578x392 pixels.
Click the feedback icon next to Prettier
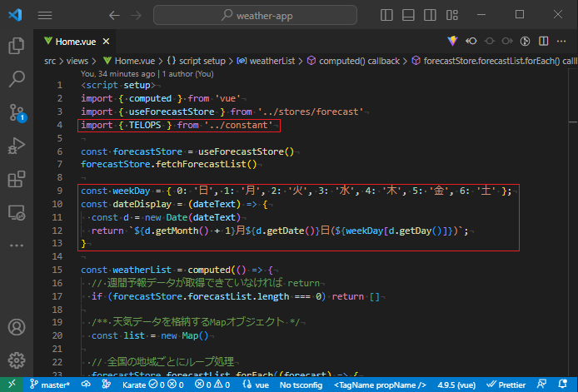pos(542,385)
